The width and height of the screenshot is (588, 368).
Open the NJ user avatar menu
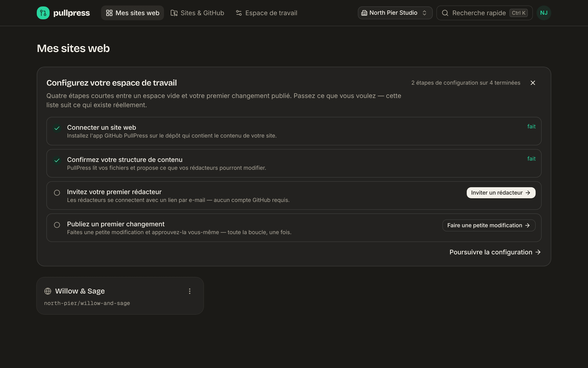coord(544,13)
